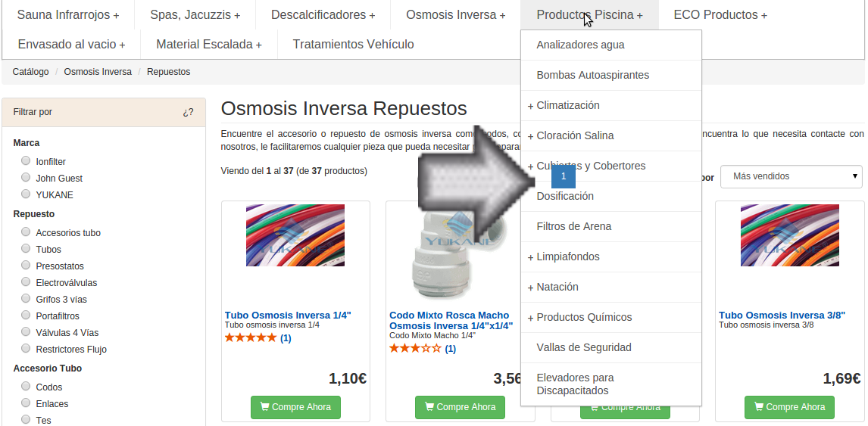Click the colored tubes thumbnail of first product

click(295, 235)
